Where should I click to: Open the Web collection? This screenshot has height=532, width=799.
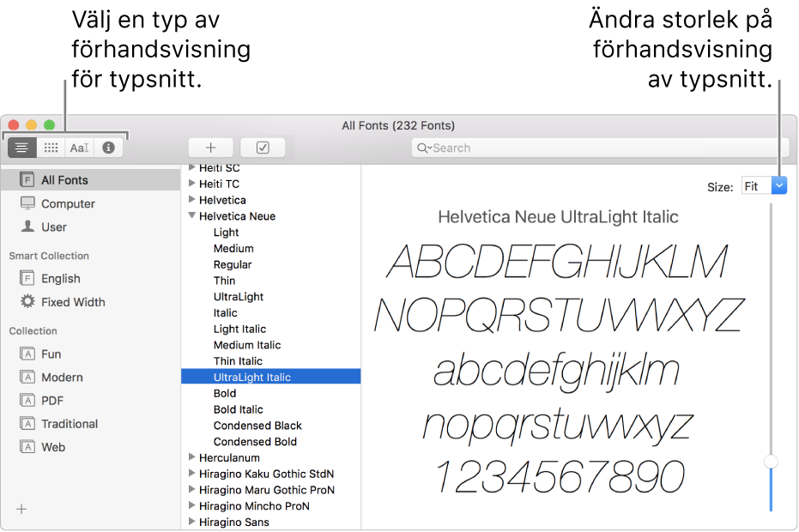(x=53, y=447)
